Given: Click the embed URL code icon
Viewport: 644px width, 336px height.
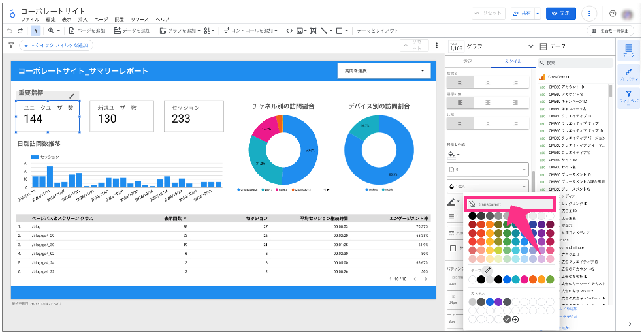Looking at the screenshot, I should coord(289,31).
